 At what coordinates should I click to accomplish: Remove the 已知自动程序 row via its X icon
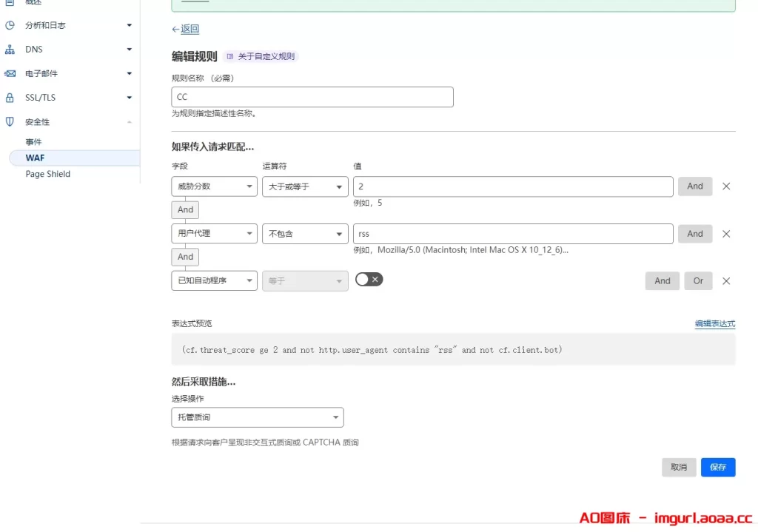[x=726, y=280]
